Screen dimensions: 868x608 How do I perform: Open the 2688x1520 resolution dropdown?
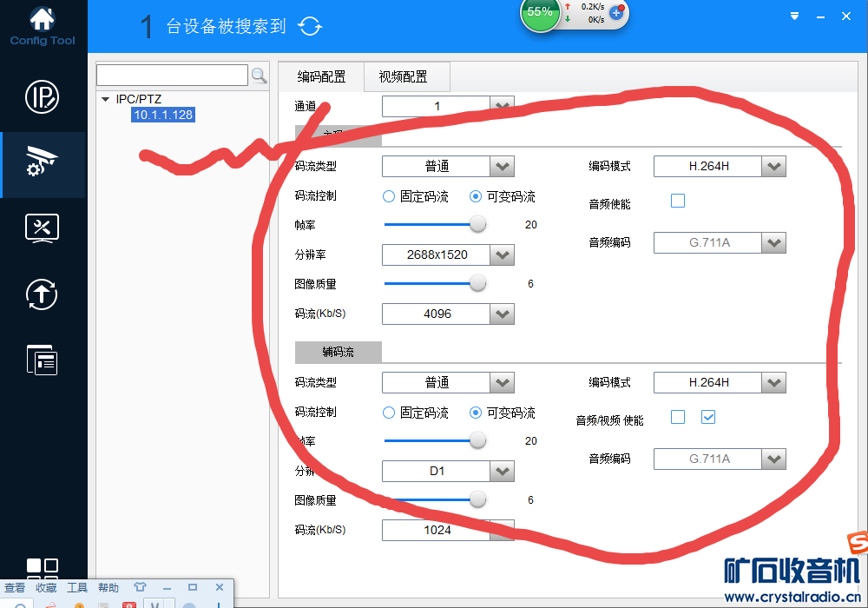[x=448, y=254]
